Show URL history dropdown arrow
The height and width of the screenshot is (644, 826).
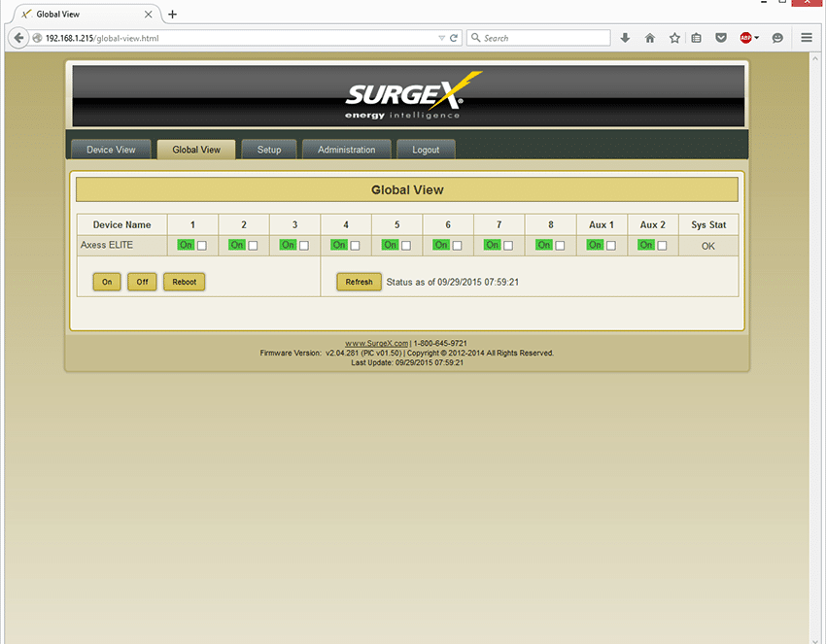[441, 38]
